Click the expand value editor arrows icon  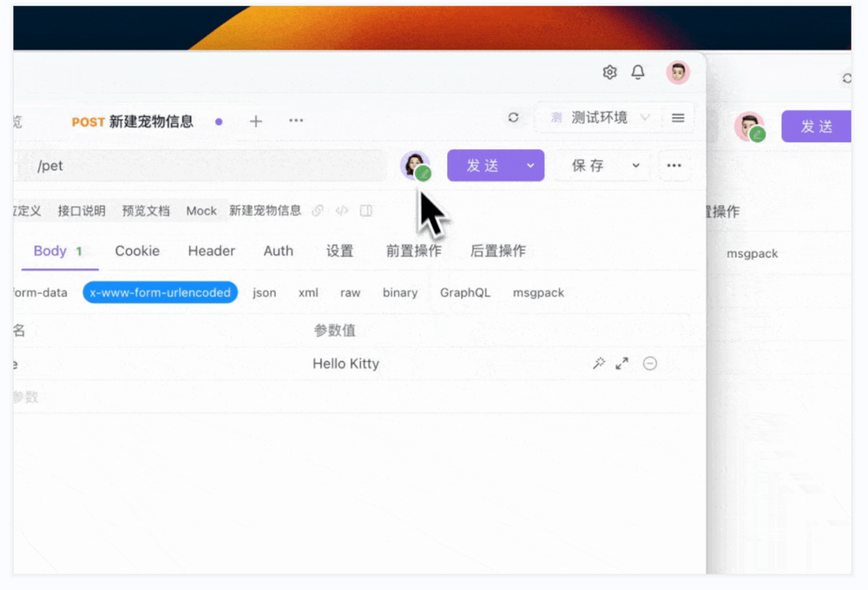tap(621, 364)
